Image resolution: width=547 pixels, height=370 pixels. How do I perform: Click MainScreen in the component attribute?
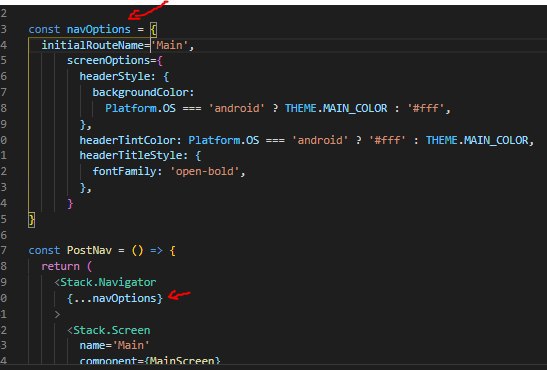(x=182, y=361)
